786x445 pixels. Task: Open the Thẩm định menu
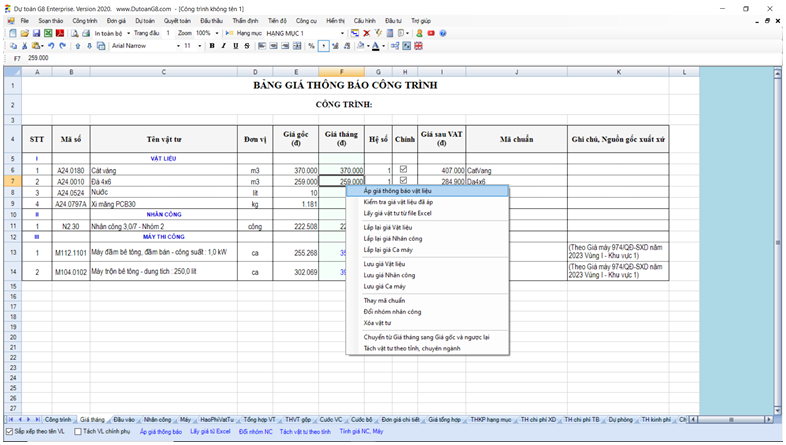click(x=245, y=21)
